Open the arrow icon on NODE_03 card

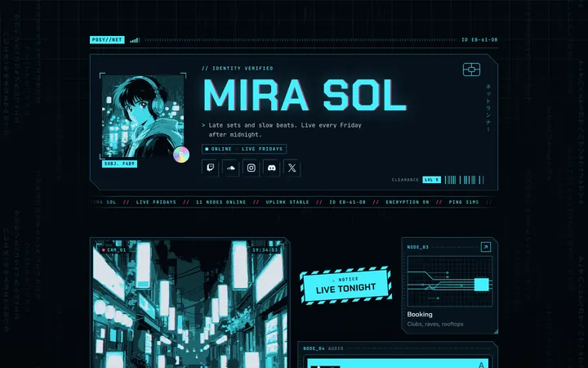[486, 247]
